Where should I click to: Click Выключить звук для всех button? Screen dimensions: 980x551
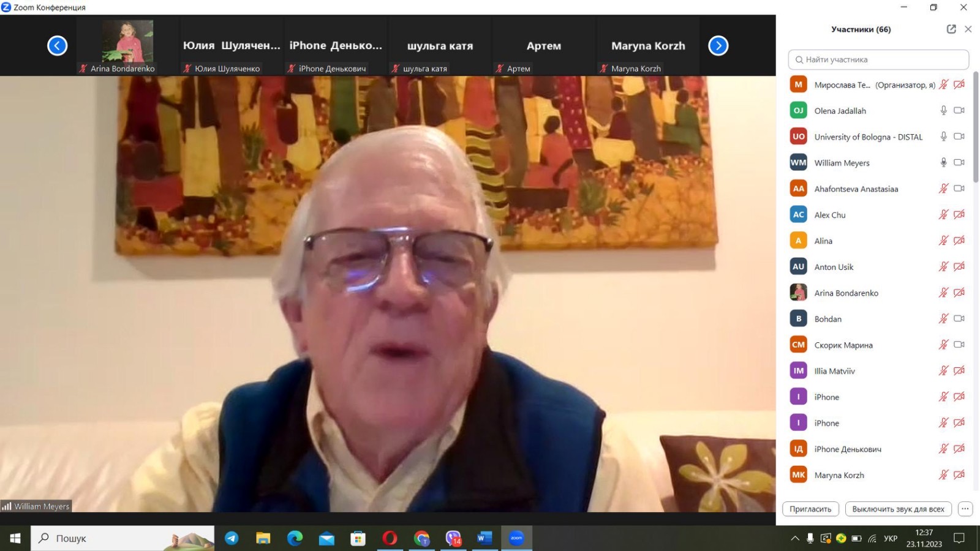click(x=898, y=509)
